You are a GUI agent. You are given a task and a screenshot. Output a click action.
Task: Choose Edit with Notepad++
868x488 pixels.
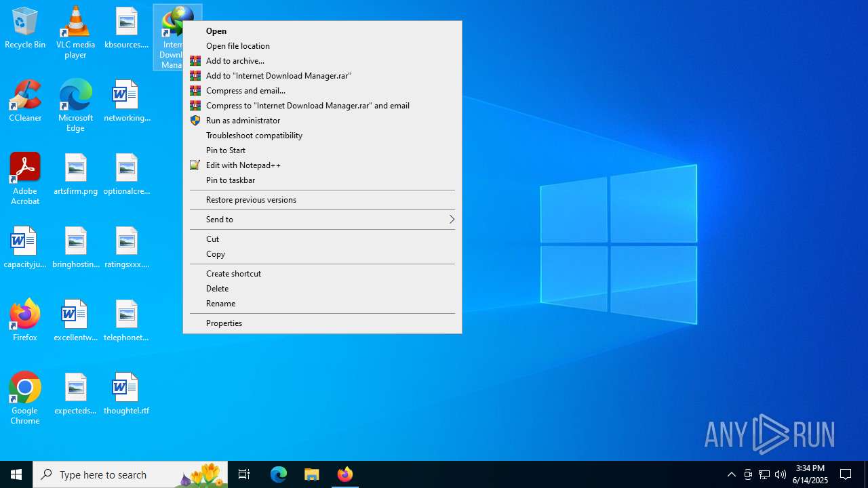click(x=322, y=165)
